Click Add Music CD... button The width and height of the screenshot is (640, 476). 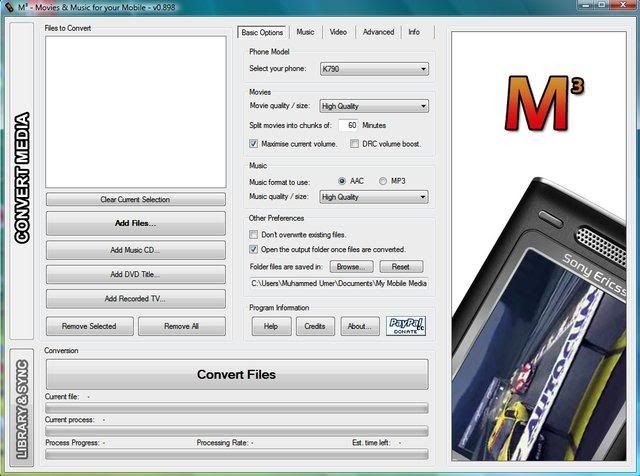(136, 250)
